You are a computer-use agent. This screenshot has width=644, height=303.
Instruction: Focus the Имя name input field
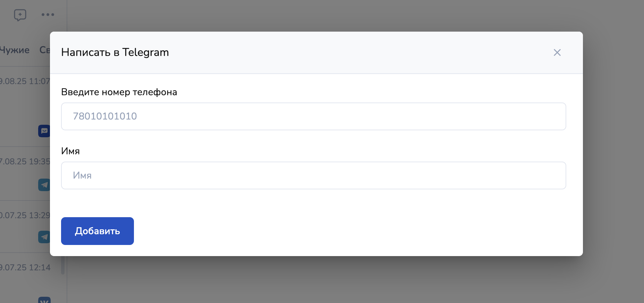(x=314, y=175)
